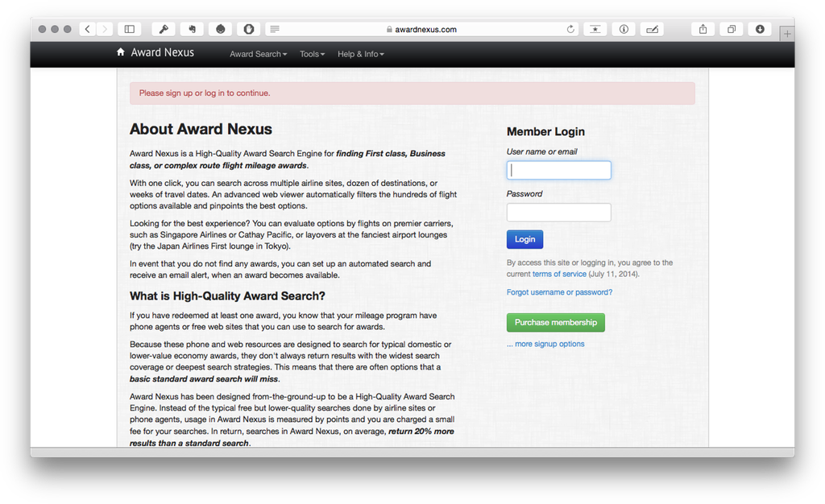Open the more signup options link
Viewport: 825px width, 504px height.
(x=545, y=345)
